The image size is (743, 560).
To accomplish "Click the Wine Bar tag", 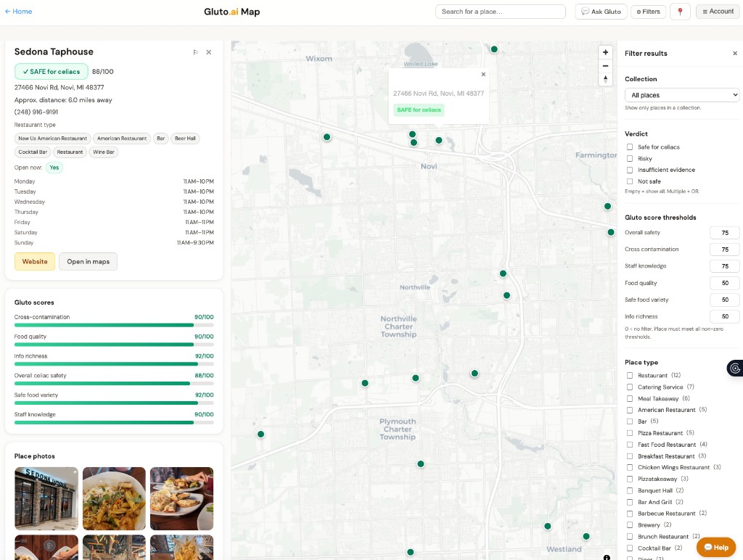I will (104, 152).
